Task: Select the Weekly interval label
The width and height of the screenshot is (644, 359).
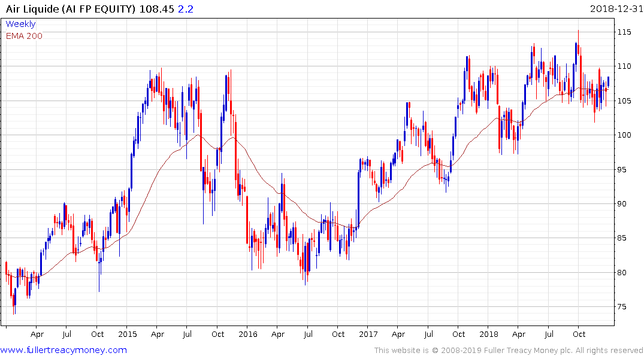Action: [x=20, y=24]
